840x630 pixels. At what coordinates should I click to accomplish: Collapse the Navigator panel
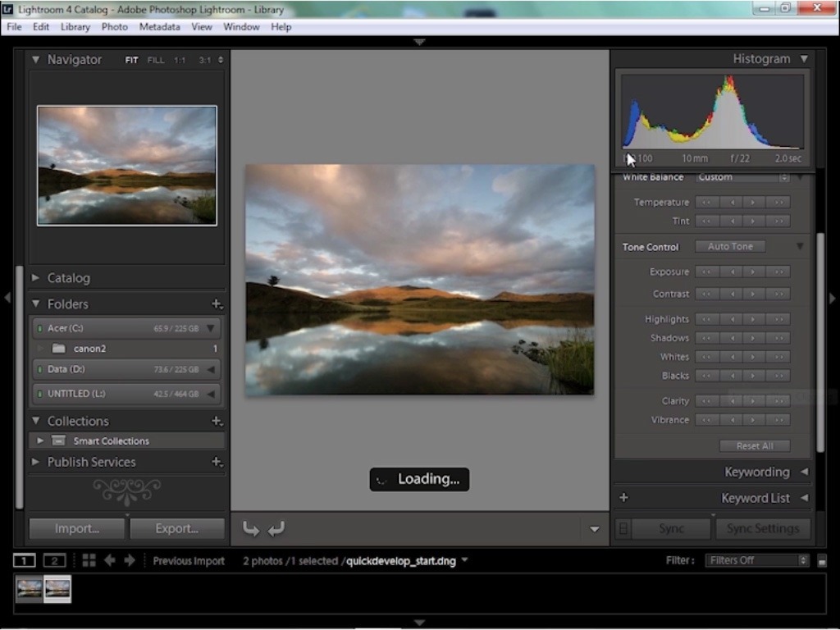pyautogui.click(x=35, y=59)
